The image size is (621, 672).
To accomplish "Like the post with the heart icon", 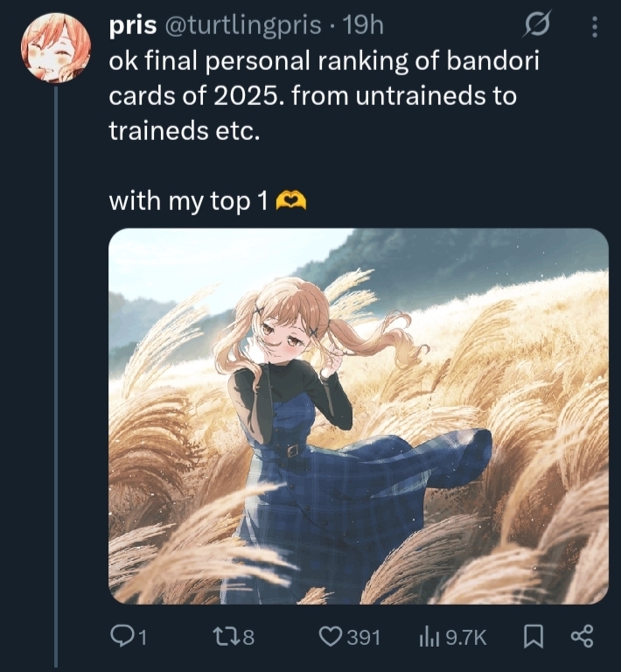I will point(331,636).
